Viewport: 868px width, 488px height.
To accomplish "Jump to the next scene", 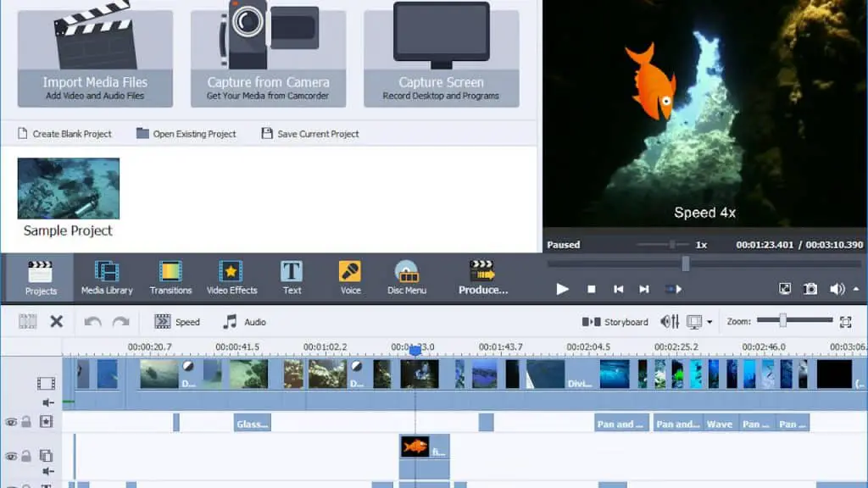I will coord(673,289).
